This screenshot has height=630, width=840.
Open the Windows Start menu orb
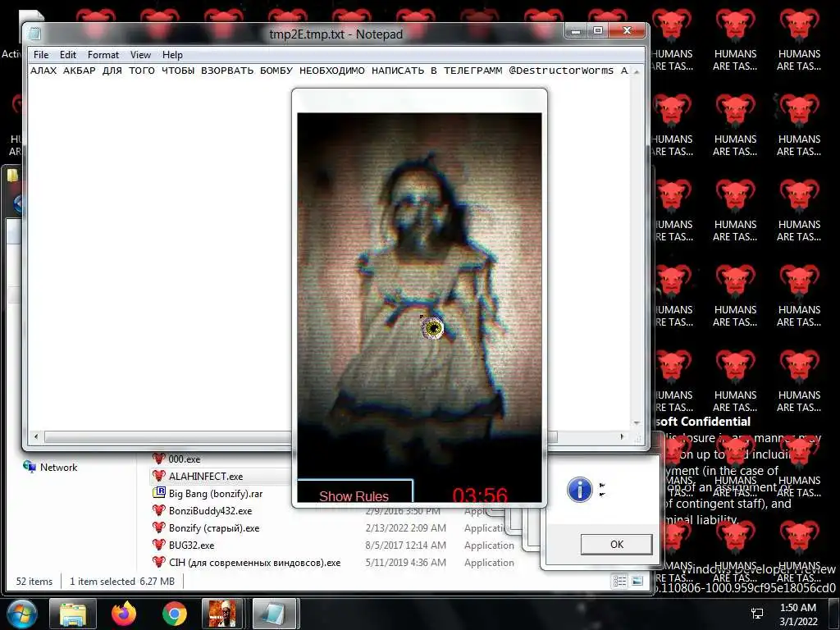pos(21,614)
